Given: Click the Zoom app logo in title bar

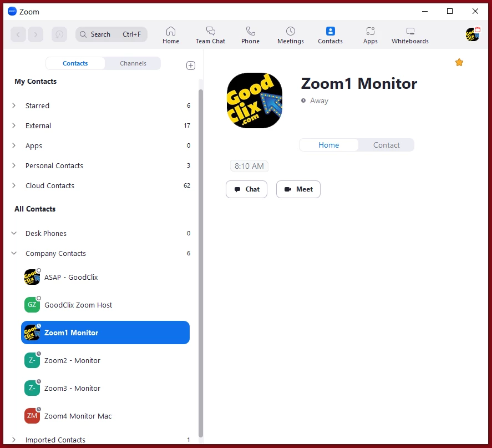Looking at the screenshot, I should pyautogui.click(x=12, y=11).
